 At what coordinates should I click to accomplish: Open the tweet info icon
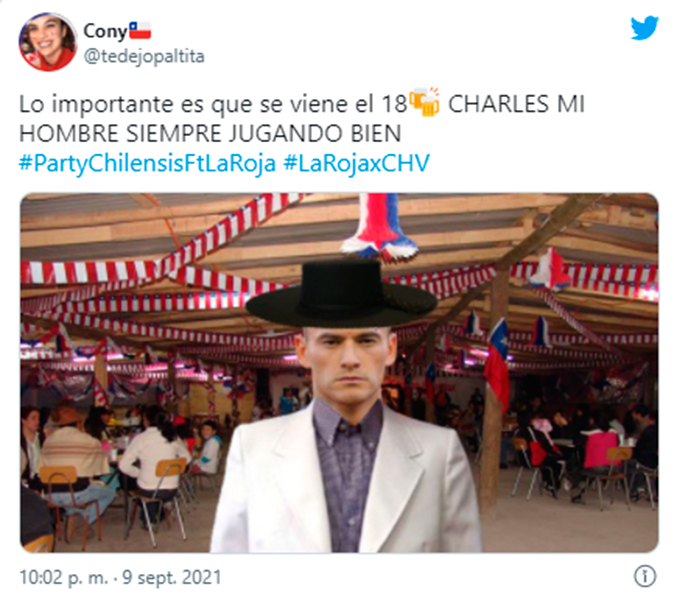pos(645,576)
